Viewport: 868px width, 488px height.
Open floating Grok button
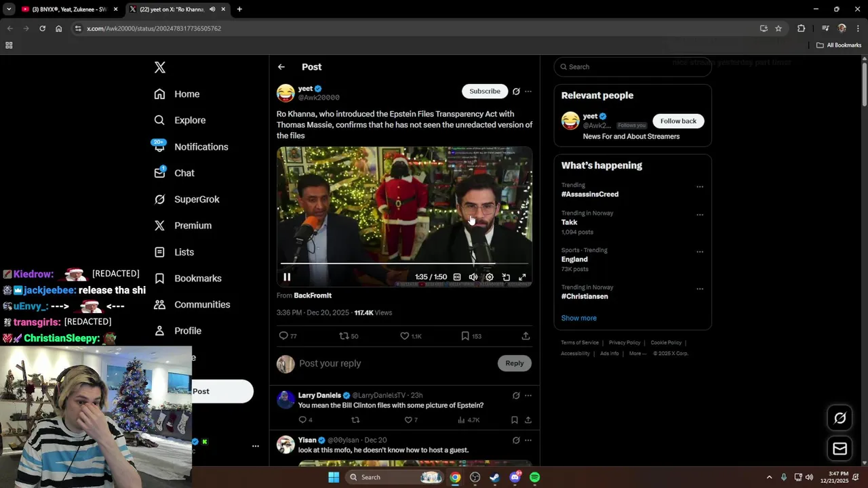(x=840, y=418)
